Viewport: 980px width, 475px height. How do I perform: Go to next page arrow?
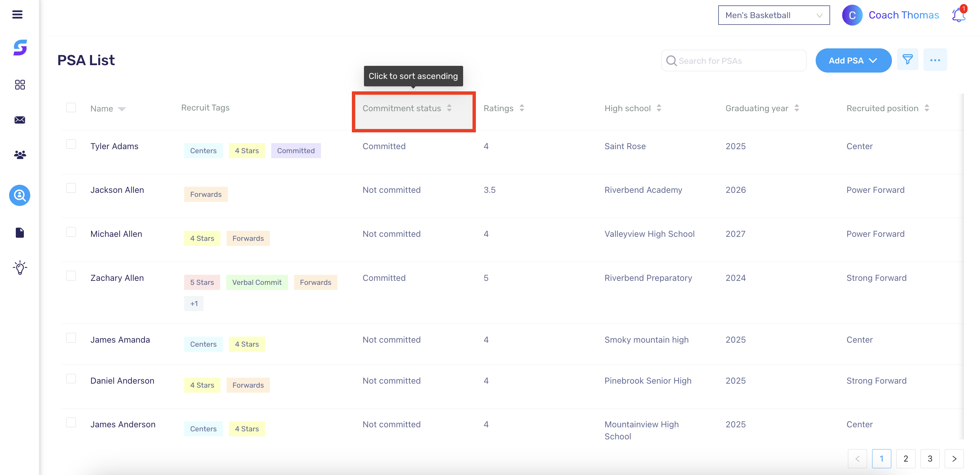pyautogui.click(x=954, y=459)
